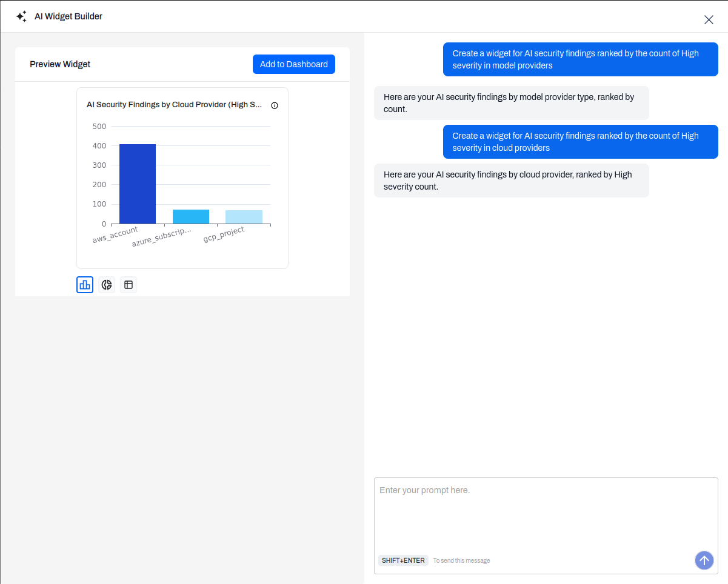
Task: Click the 100 y-axis value
Action: 99,204
